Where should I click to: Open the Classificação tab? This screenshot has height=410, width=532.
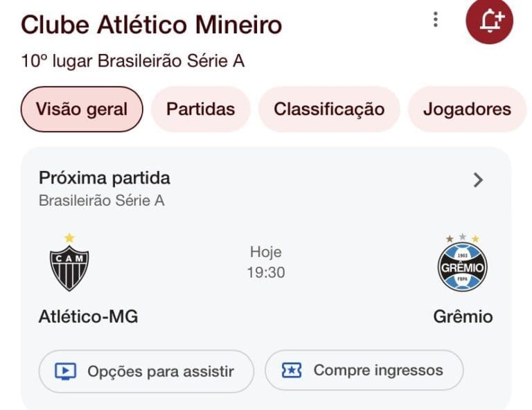pyautogui.click(x=329, y=109)
